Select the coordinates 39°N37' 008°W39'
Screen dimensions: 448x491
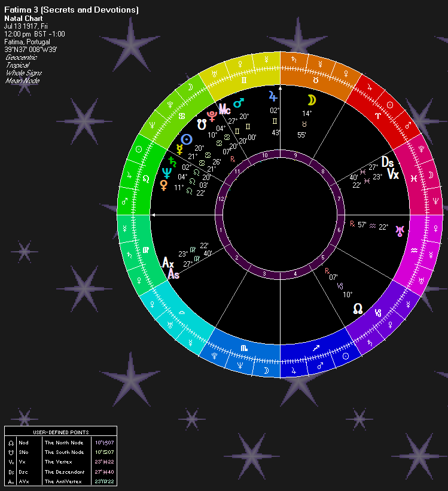point(31,50)
